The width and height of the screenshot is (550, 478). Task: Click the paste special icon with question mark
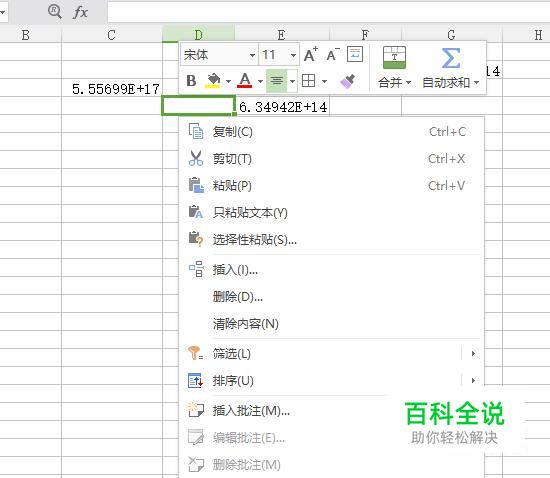point(196,239)
